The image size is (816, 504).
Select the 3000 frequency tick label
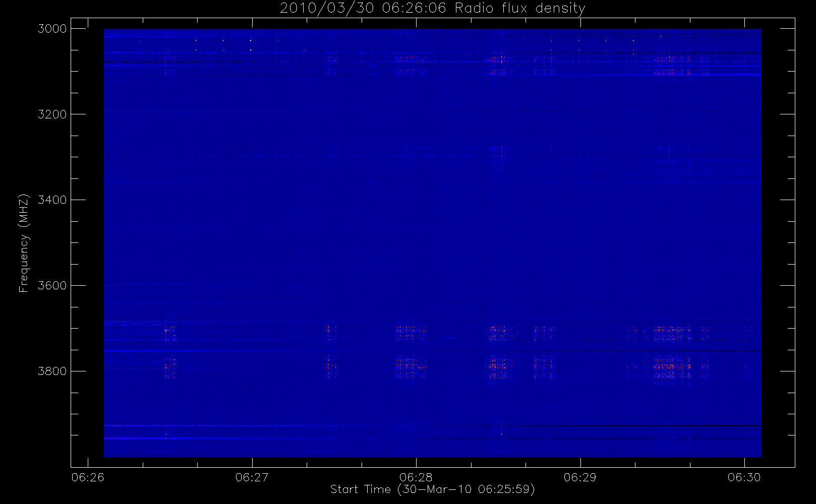point(52,29)
